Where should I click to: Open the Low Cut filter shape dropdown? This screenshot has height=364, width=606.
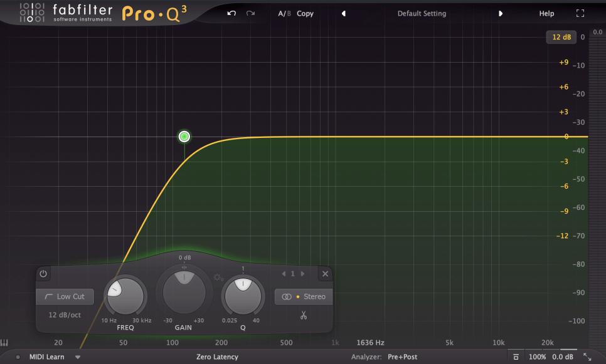(x=65, y=296)
